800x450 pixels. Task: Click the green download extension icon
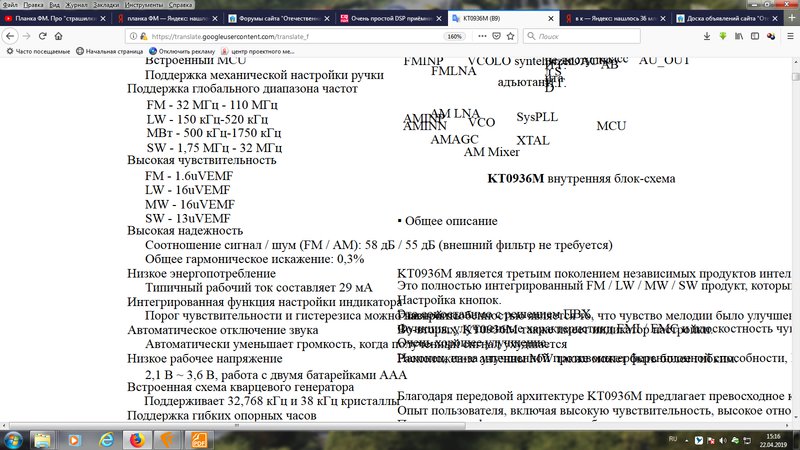(723, 36)
